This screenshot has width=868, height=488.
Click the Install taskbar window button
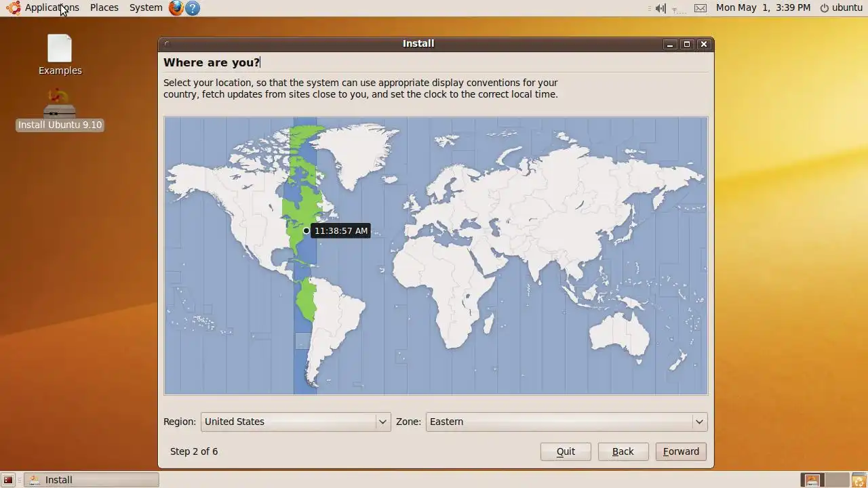tap(92, 480)
